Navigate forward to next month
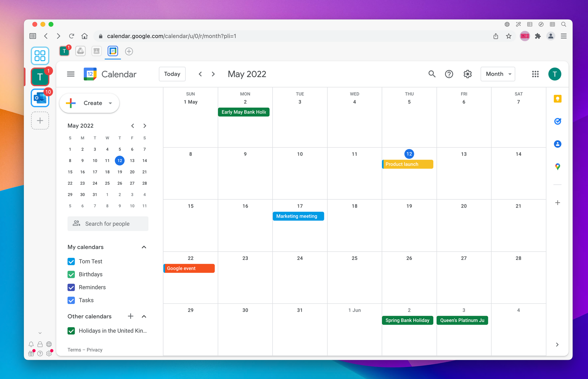This screenshot has width=588, height=379. pos(213,74)
